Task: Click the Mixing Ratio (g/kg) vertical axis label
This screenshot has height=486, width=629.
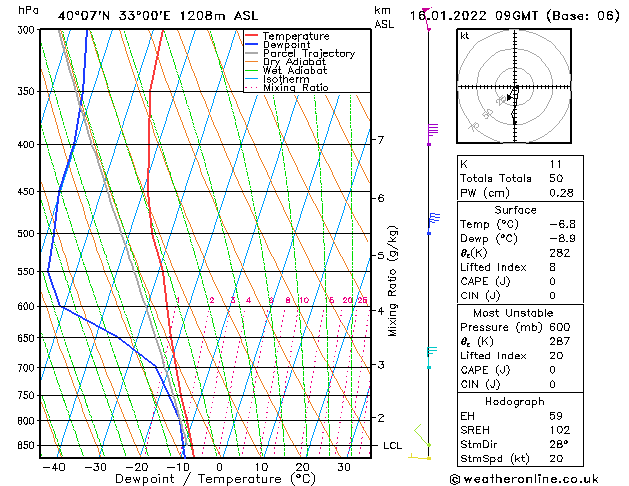Action: [392, 281]
